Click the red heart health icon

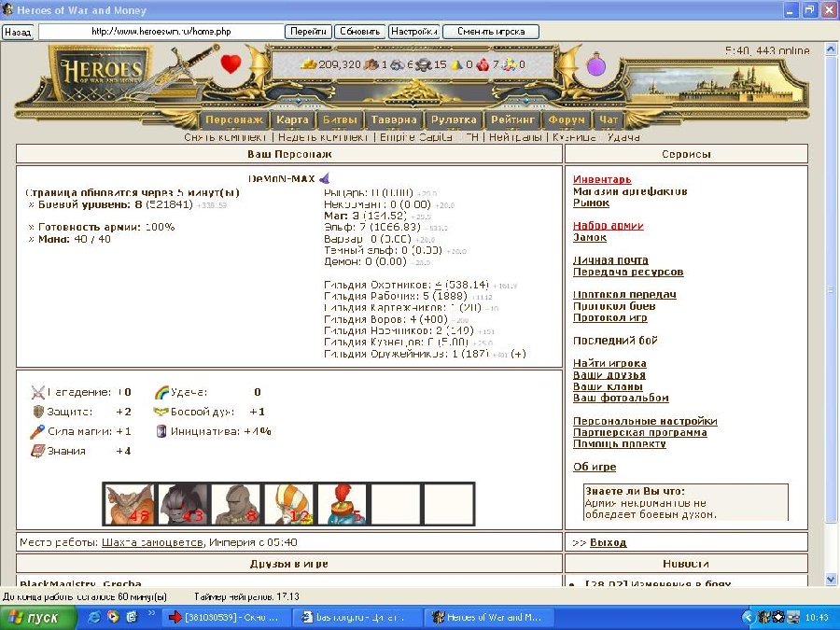tap(231, 63)
